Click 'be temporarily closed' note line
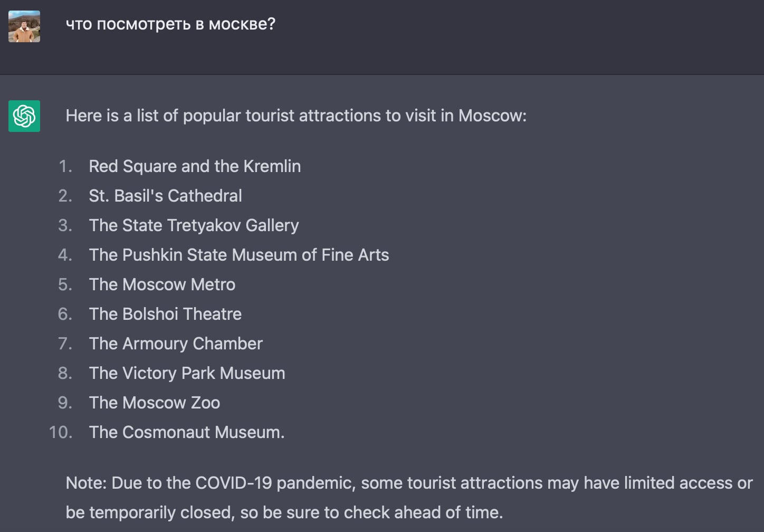Viewport: 764px width, 532px height. (x=284, y=512)
